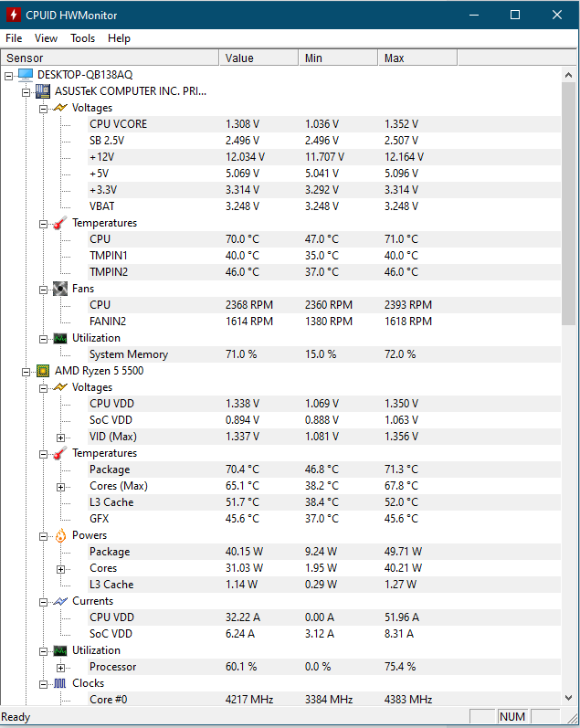This screenshot has width=580, height=728.
Task: Click the 49.71 W max package power
Action: [x=403, y=552]
